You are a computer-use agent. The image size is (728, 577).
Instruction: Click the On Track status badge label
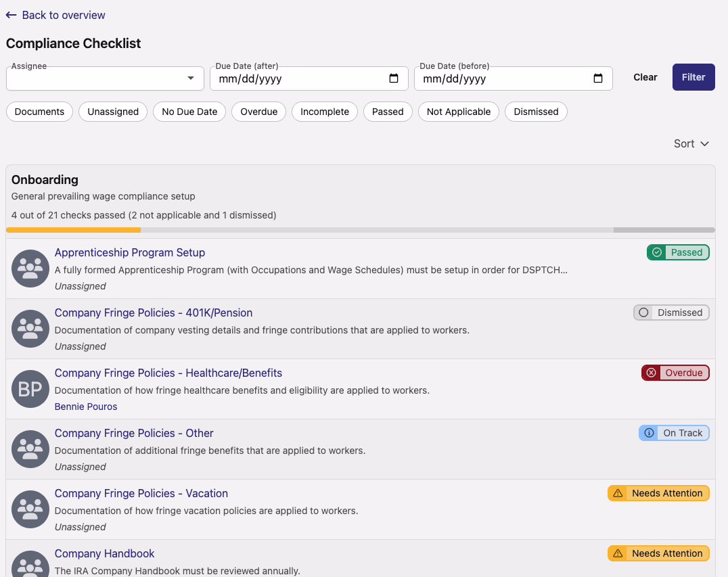coord(683,433)
